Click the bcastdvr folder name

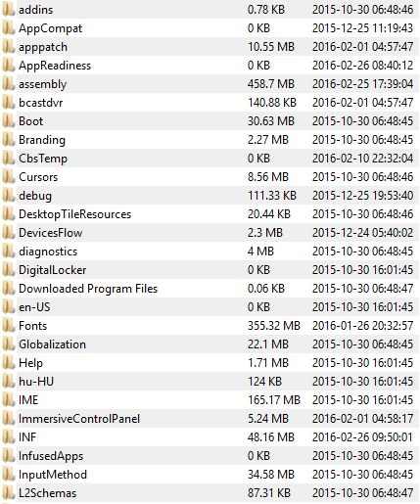click(x=41, y=103)
